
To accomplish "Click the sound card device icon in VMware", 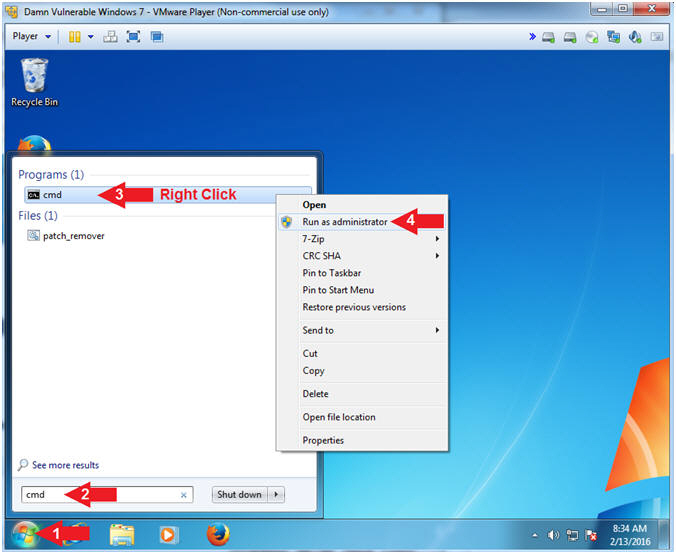I will tap(635, 38).
